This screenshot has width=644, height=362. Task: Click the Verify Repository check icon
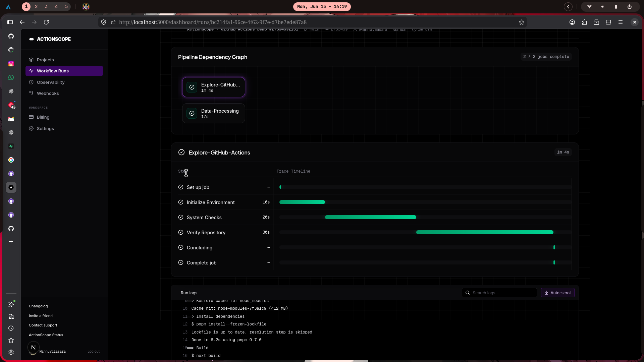click(181, 232)
